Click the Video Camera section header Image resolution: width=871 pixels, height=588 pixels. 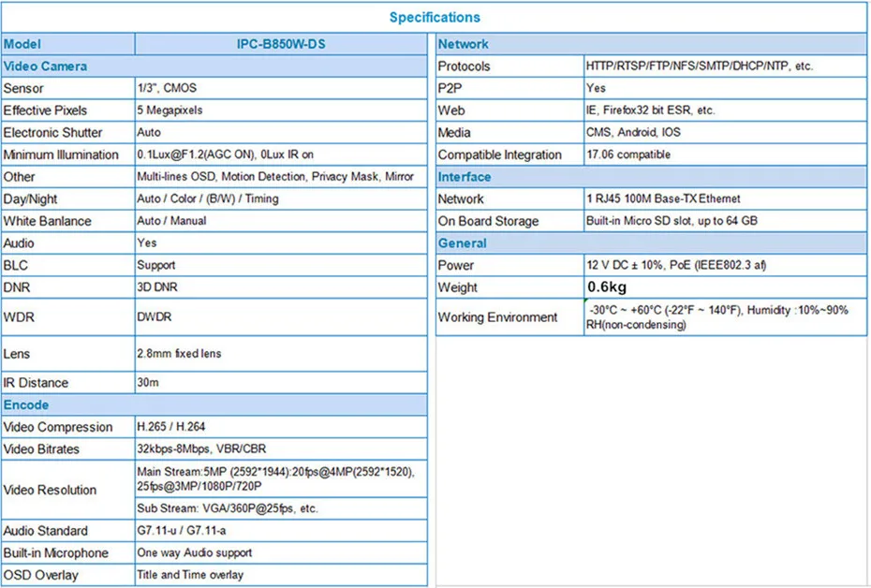click(214, 66)
